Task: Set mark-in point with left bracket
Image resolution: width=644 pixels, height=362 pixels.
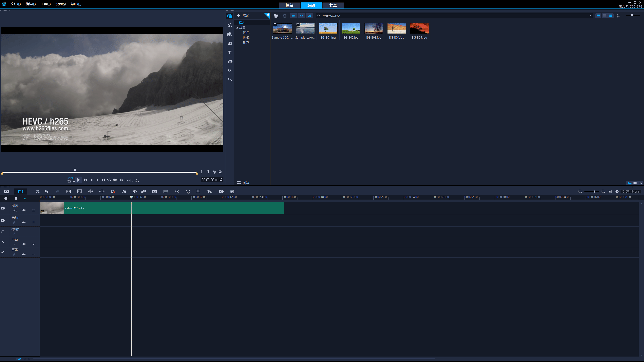Action: [202, 172]
